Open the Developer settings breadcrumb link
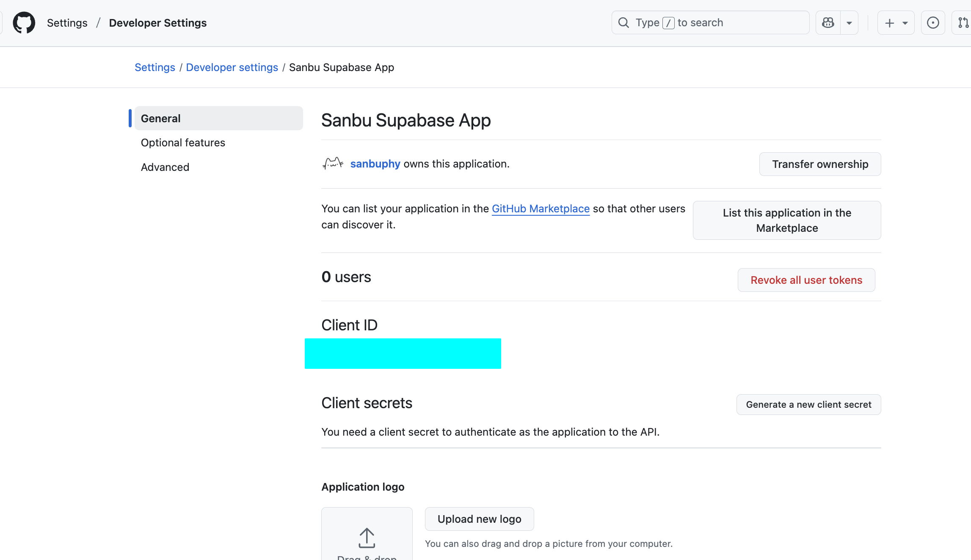Viewport: 971px width, 560px height. [232, 68]
